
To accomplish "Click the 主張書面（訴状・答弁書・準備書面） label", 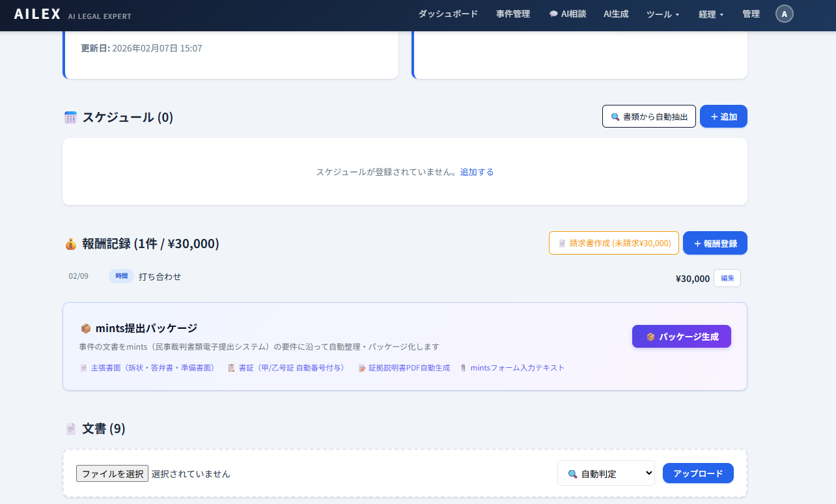I will 155,368.
